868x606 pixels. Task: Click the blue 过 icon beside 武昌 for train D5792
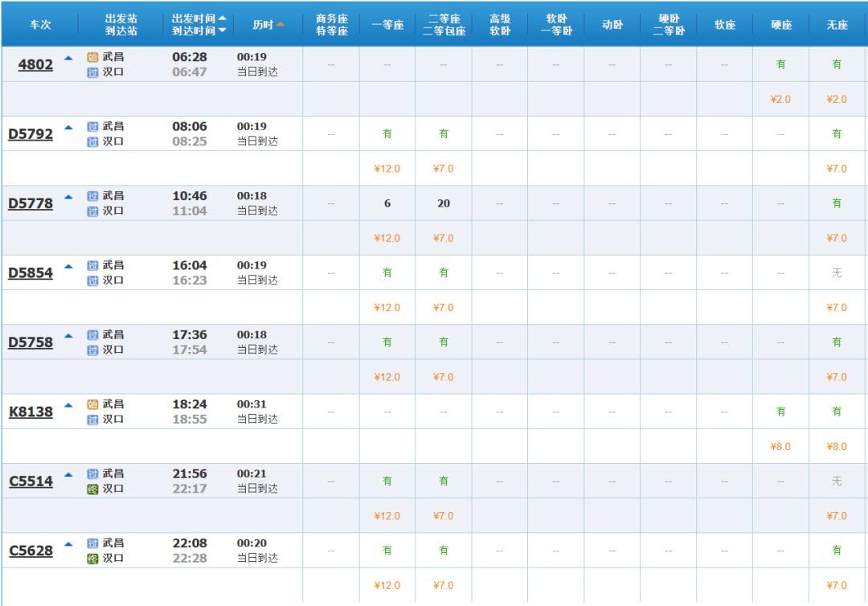click(x=92, y=127)
